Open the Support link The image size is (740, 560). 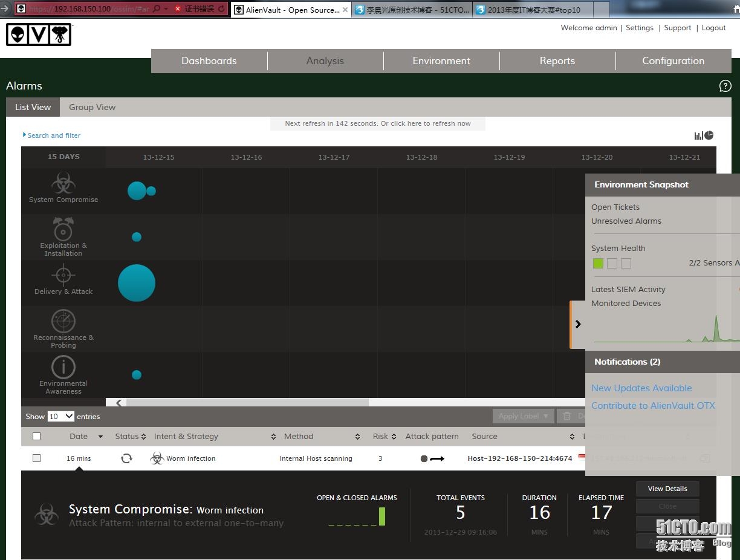pos(678,28)
